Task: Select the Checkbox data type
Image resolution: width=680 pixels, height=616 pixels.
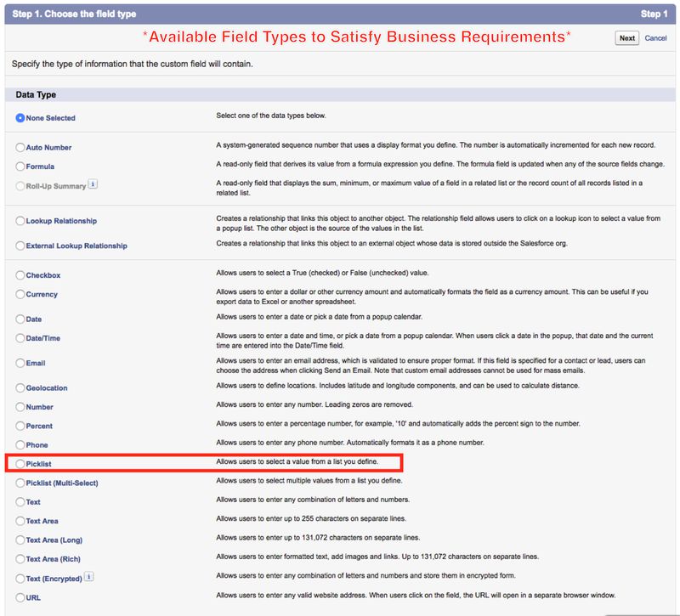Action: coord(20,275)
